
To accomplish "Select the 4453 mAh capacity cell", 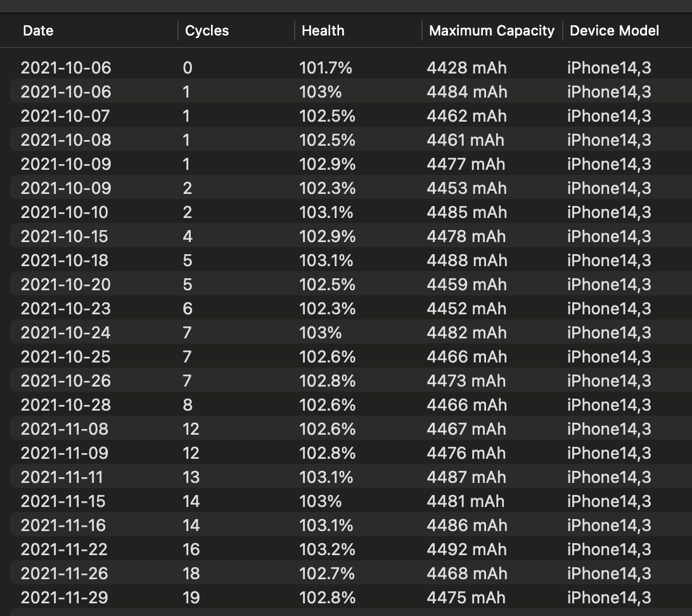I will tap(466, 188).
